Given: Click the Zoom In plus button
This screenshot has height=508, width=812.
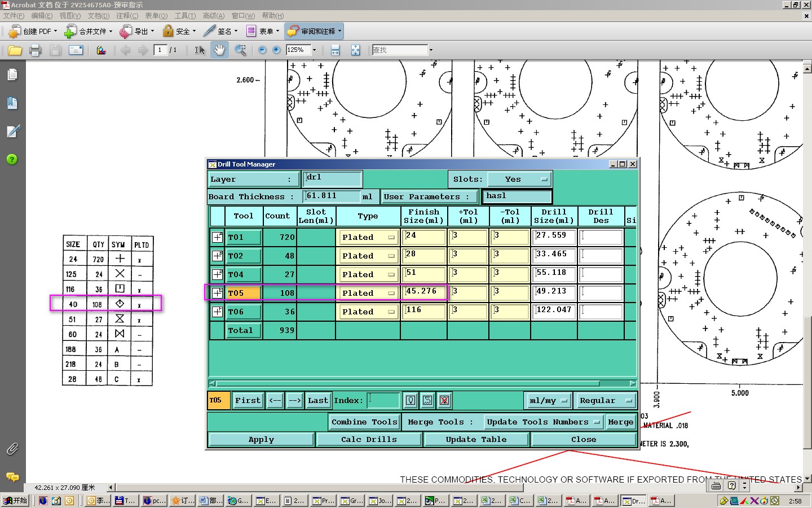Looking at the screenshot, I should 276,50.
